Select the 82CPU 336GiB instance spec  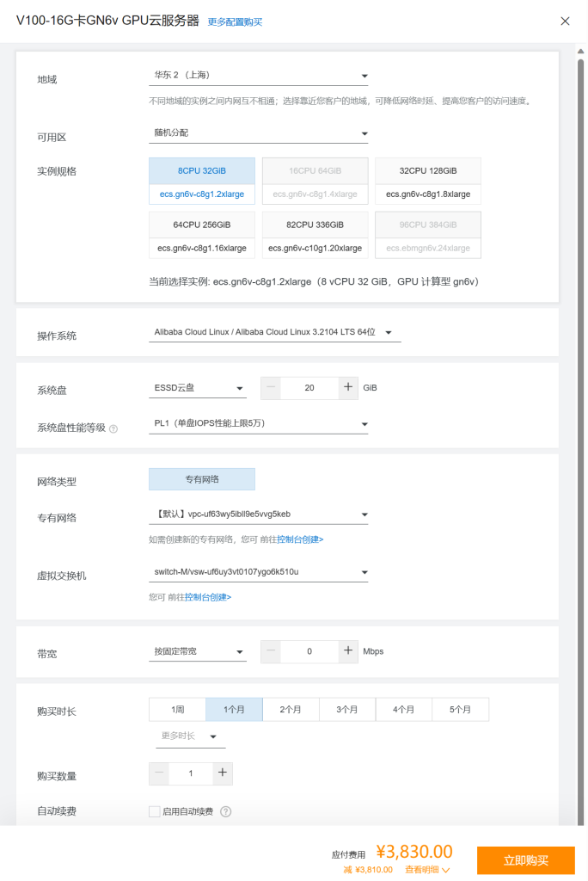(x=315, y=235)
